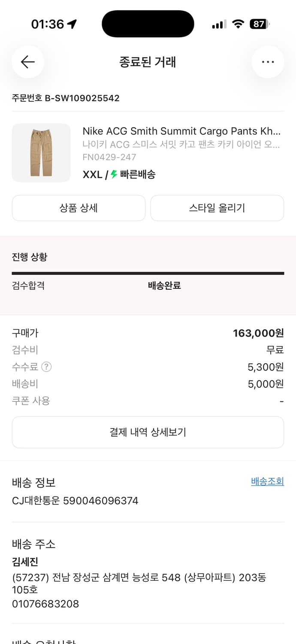Open the more options menu via ellipsis icon

(x=268, y=62)
